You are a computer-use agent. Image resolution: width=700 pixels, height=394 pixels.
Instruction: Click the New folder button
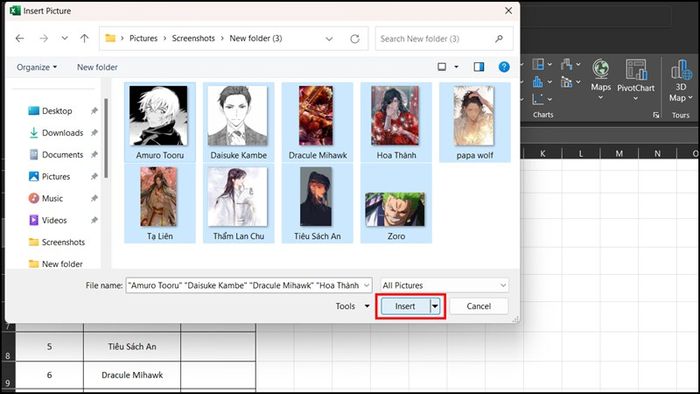(x=97, y=67)
